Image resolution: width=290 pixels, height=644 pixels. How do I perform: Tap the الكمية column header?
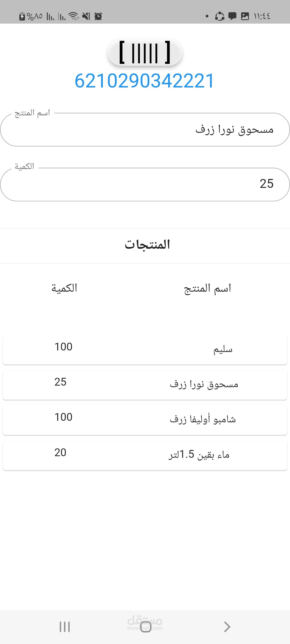(x=64, y=288)
